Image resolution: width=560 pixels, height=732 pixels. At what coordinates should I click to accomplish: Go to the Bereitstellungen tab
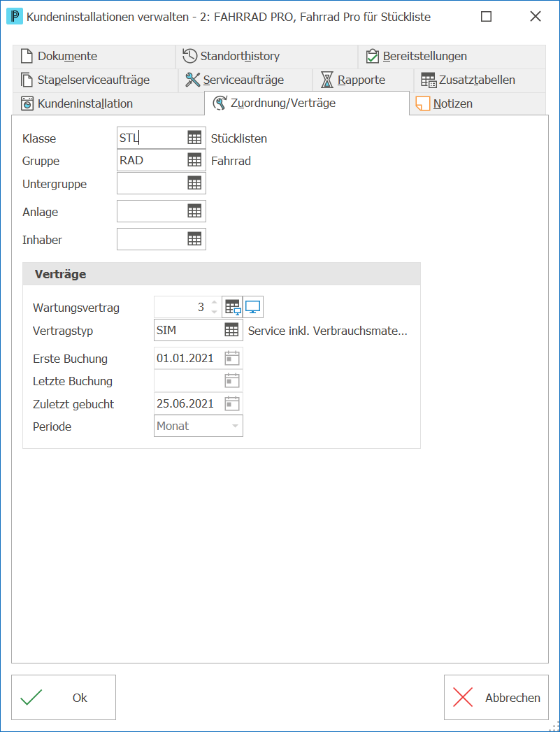tap(452, 57)
